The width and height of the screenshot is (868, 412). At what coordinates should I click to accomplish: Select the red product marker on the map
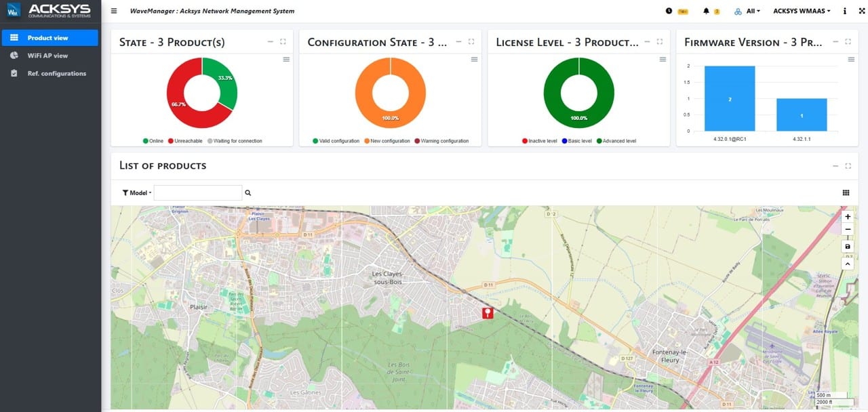[x=488, y=312]
